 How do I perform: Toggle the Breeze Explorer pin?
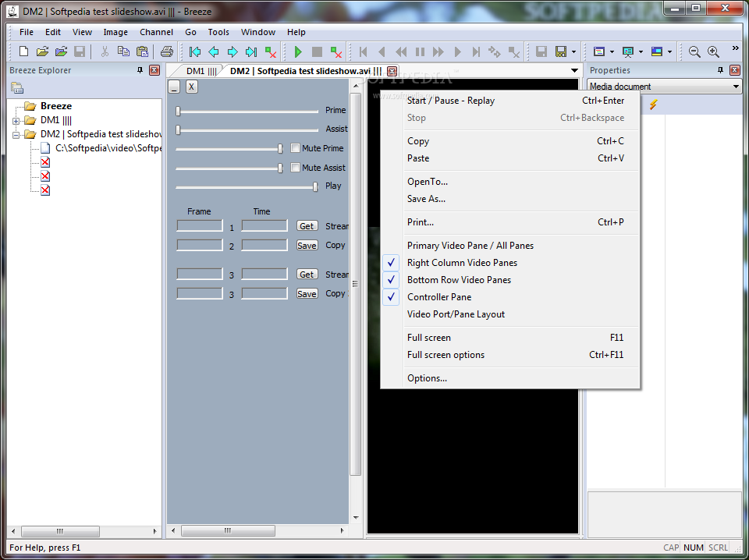(140, 70)
